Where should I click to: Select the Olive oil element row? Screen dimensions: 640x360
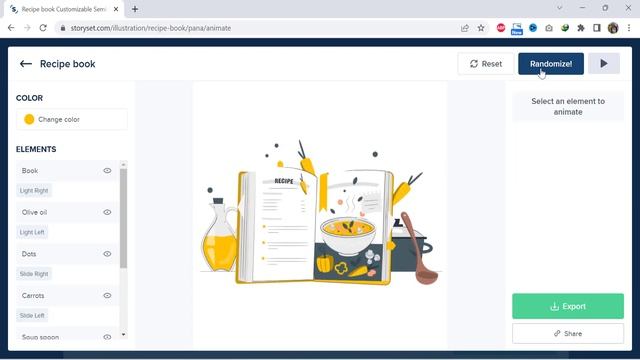click(67, 212)
